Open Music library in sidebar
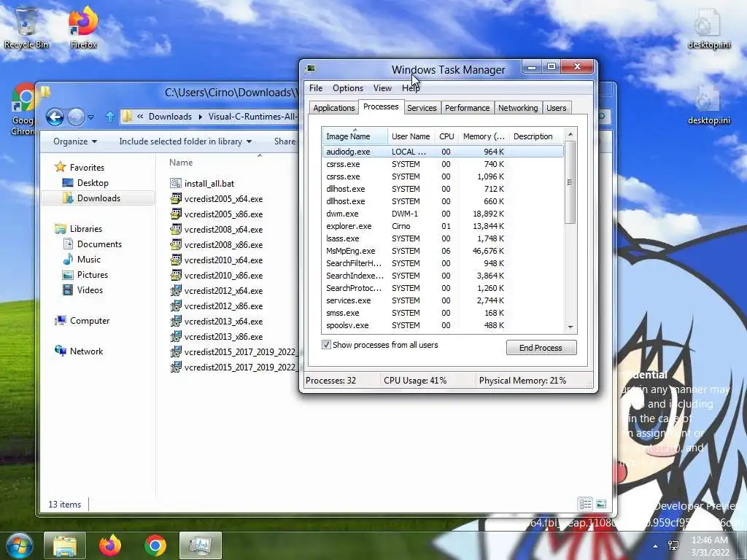Screen dimensions: 747x560 pyautogui.click(x=88, y=259)
